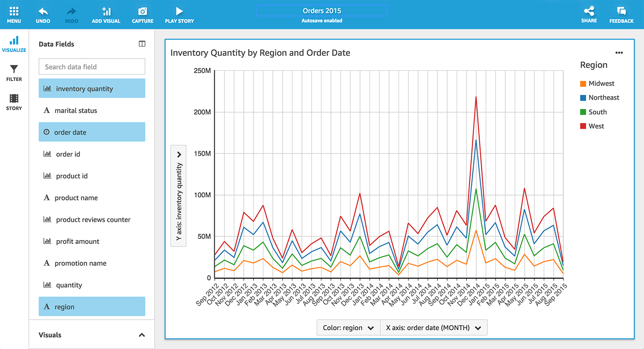Viewport: 644px width, 349px height.
Task: Open the main Menu grid icon
Action: [x=14, y=12]
